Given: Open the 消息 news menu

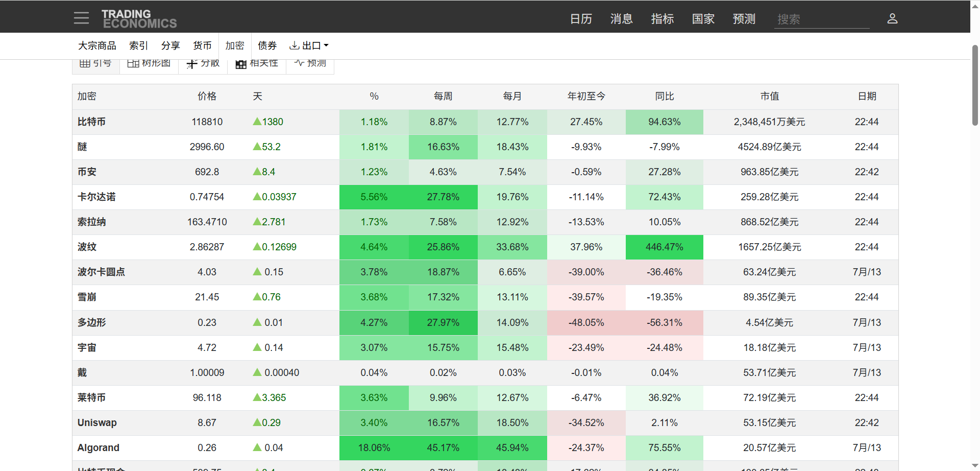Looking at the screenshot, I should coord(622,19).
